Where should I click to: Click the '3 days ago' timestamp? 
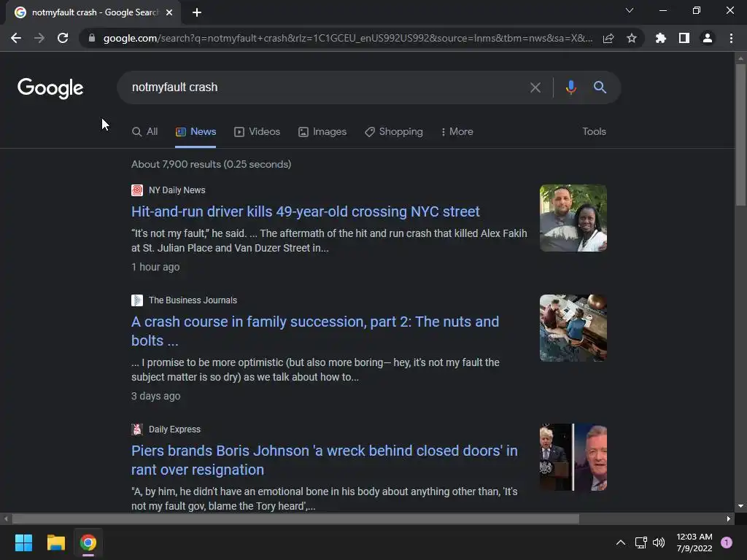pos(156,396)
